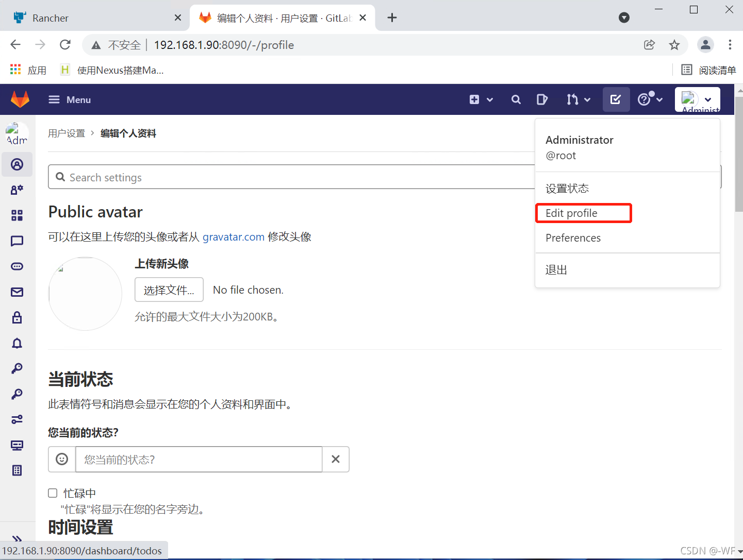Open the Authentication log sidebar icon

[x=17, y=470]
